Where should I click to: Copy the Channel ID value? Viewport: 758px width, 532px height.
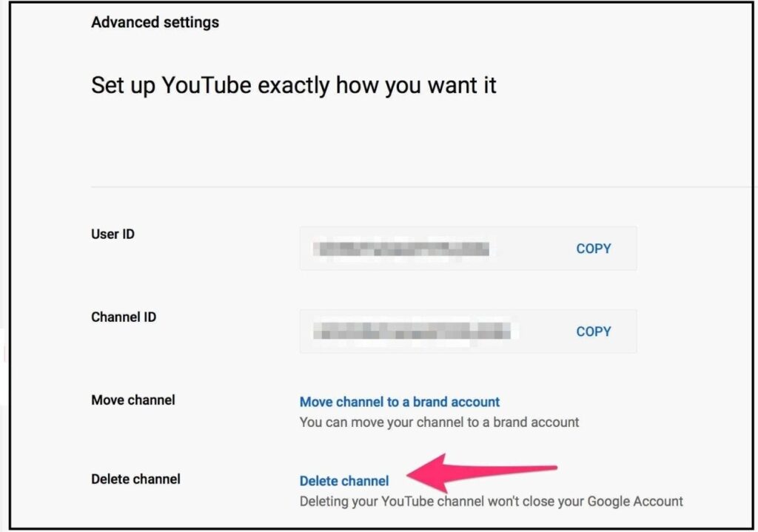click(593, 331)
